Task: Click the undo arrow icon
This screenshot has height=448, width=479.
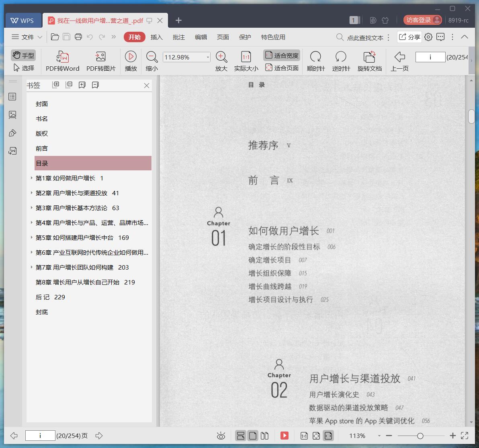Action: pos(90,37)
